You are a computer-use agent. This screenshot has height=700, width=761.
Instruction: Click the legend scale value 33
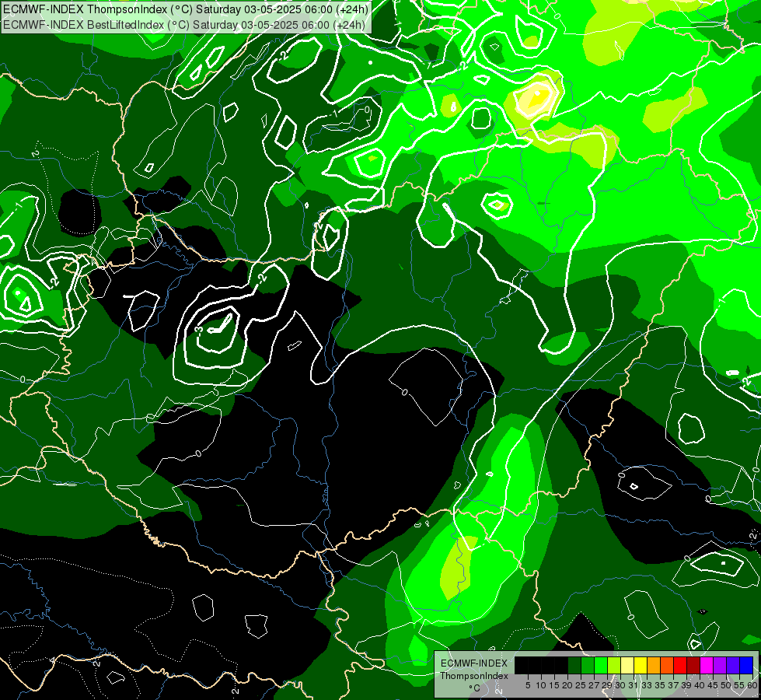(647, 685)
